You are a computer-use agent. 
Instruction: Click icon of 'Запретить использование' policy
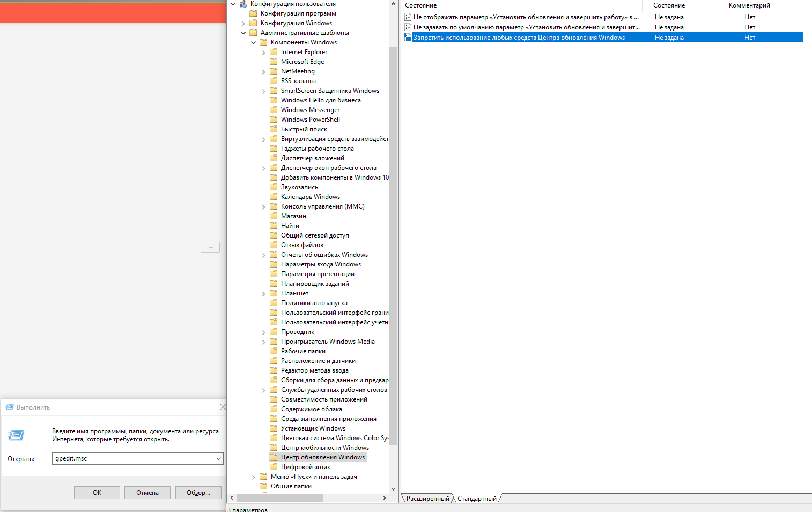point(408,38)
